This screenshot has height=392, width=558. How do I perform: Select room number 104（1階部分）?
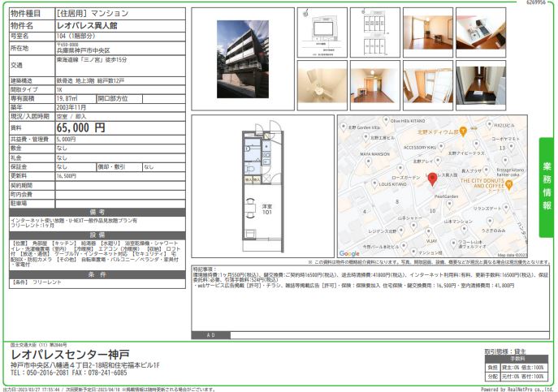tap(76, 36)
